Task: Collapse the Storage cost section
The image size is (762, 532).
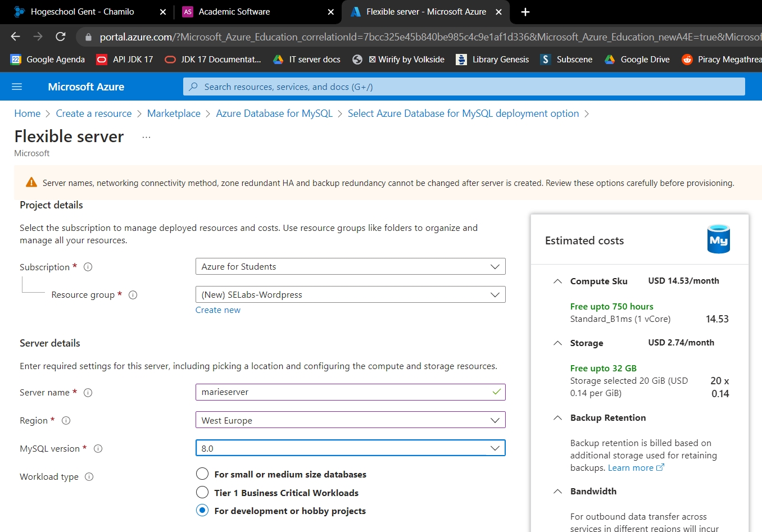Action: pyautogui.click(x=557, y=343)
